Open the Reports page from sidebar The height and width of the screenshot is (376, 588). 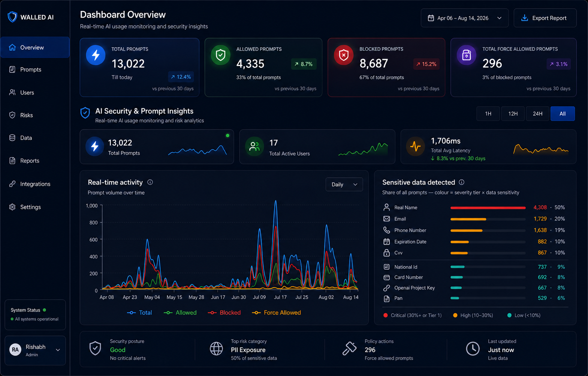point(35,161)
